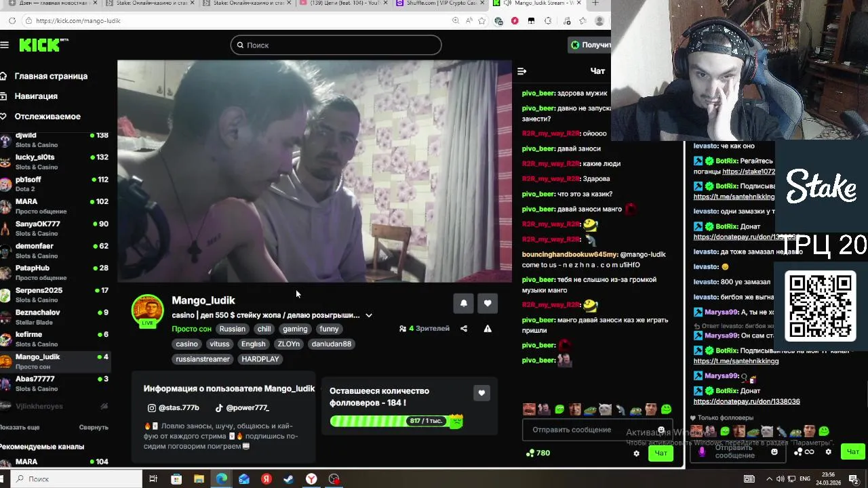Image resolution: width=868 pixels, height=488 pixels.
Task: Select the ZLOYn tag
Action: [288, 344]
